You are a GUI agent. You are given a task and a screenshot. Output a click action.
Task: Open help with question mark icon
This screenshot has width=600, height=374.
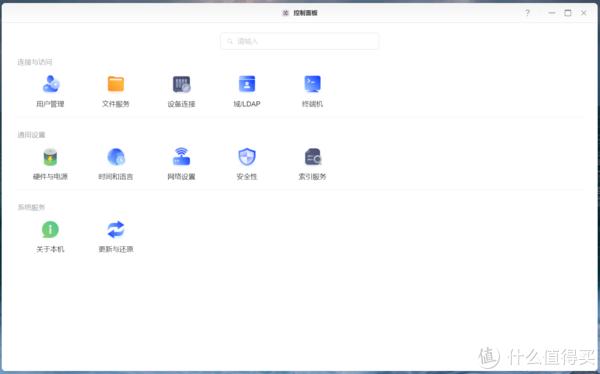tap(527, 13)
